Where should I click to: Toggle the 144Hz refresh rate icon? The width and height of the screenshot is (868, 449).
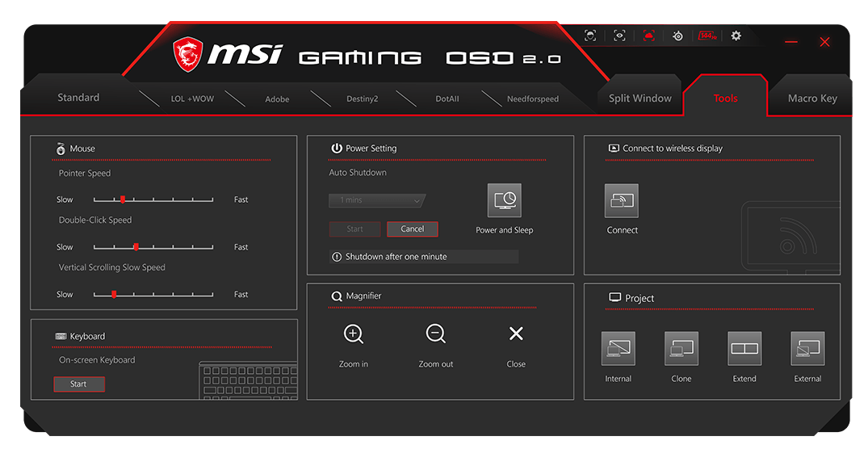[707, 36]
